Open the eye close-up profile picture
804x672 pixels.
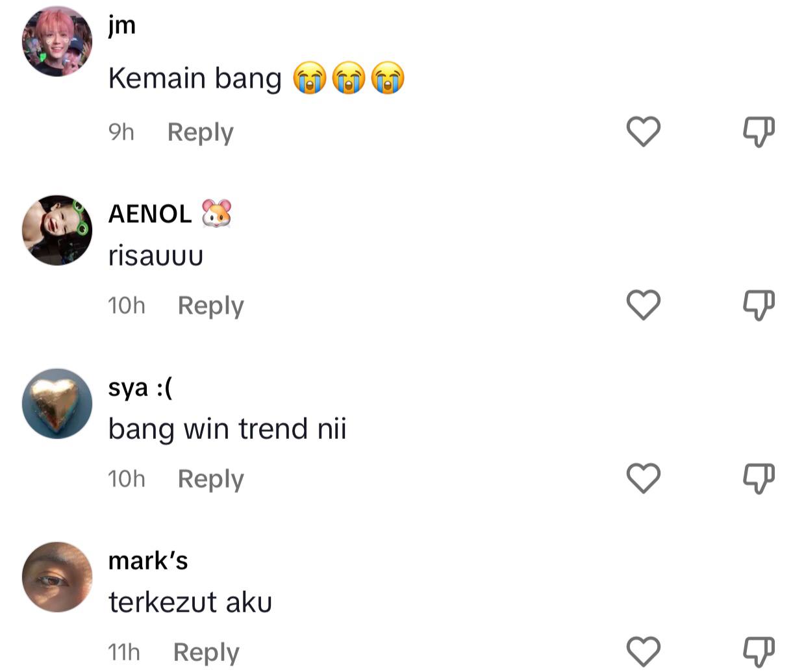pyautogui.click(x=57, y=577)
